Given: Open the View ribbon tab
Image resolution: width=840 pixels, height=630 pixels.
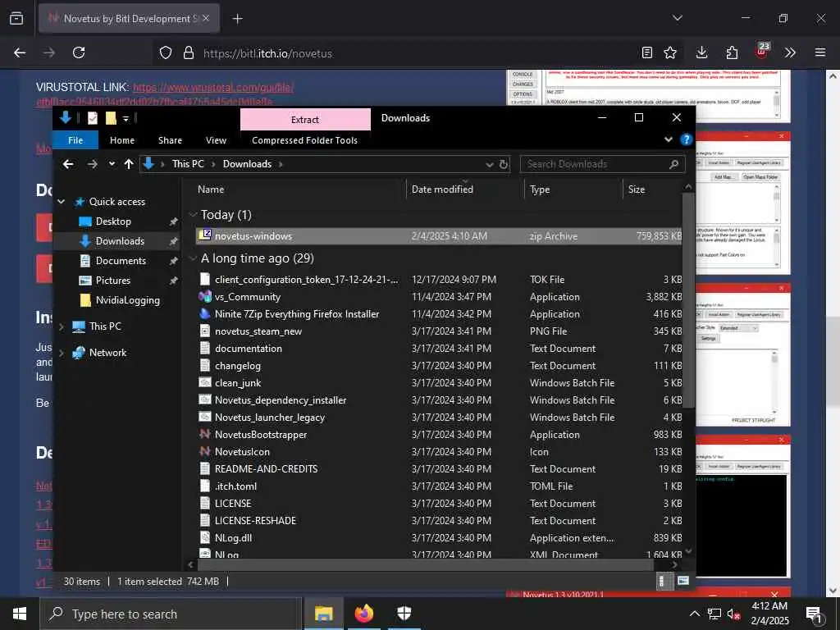Looking at the screenshot, I should tap(216, 139).
